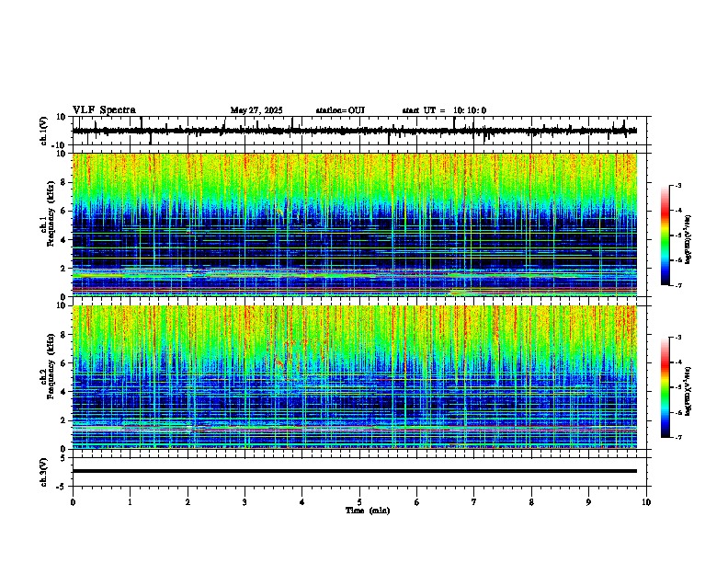
Task: Click the "ch.1 Frequency (kHz)" axis label
Action: click(x=49, y=214)
